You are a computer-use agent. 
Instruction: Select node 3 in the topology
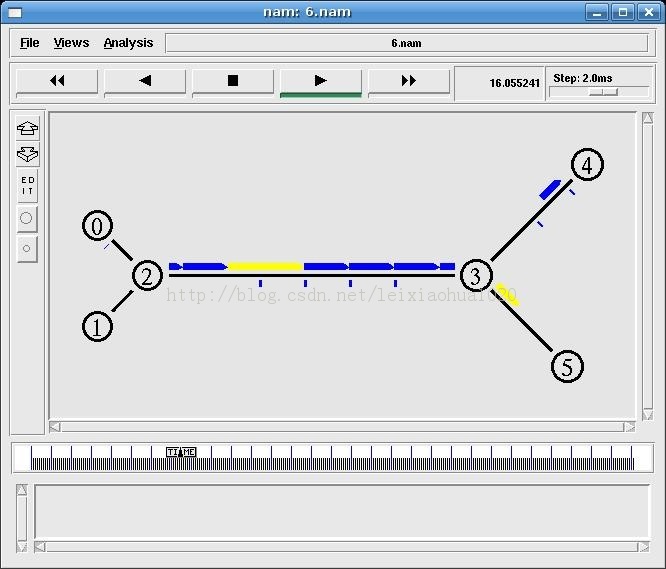[x=476, y=276]
